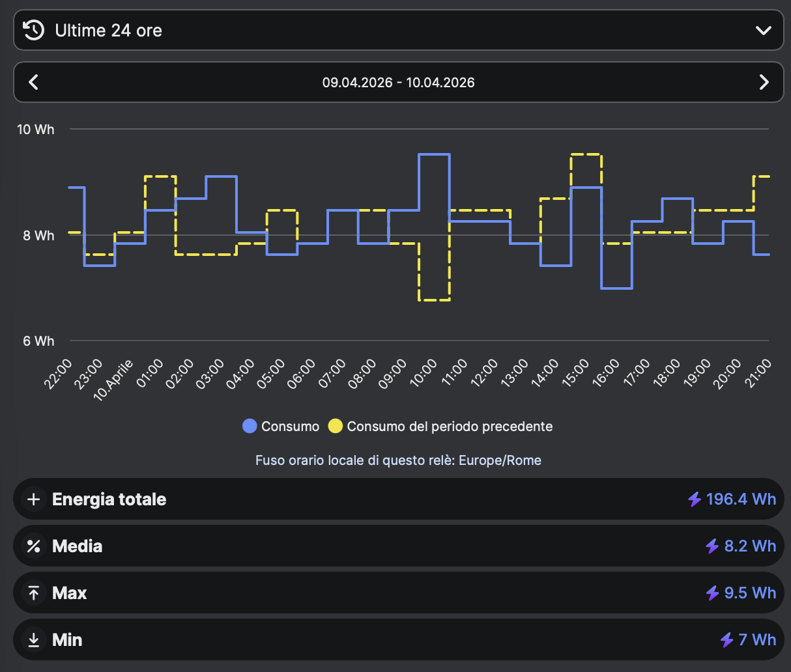Click the Max value 9.5 Wh
The image size is (791, 672).
(x=749, y=593)
